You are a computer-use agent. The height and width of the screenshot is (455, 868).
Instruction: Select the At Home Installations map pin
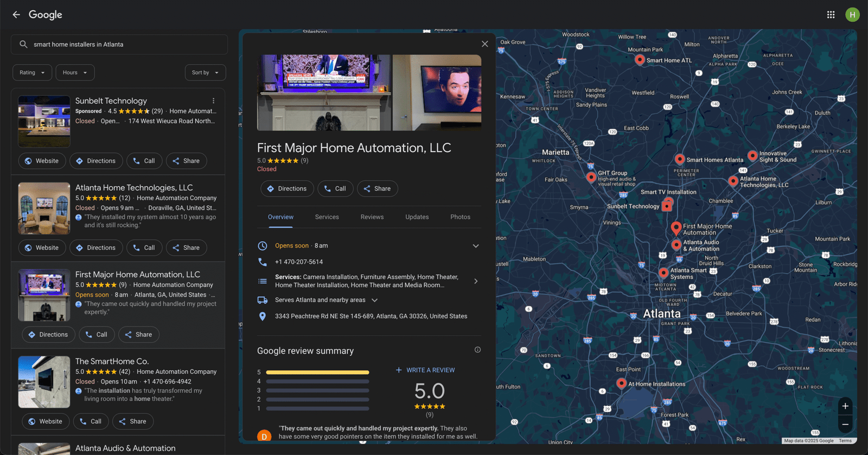[x=622, y=383]
